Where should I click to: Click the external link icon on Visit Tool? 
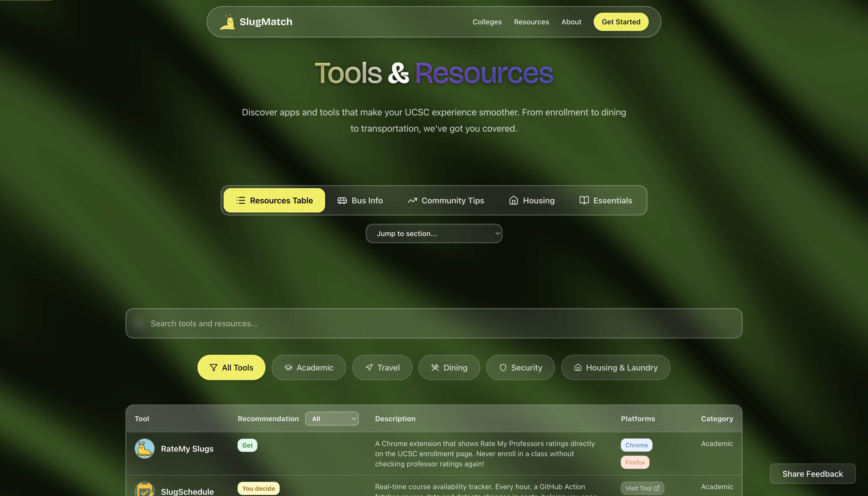[657, 488]
